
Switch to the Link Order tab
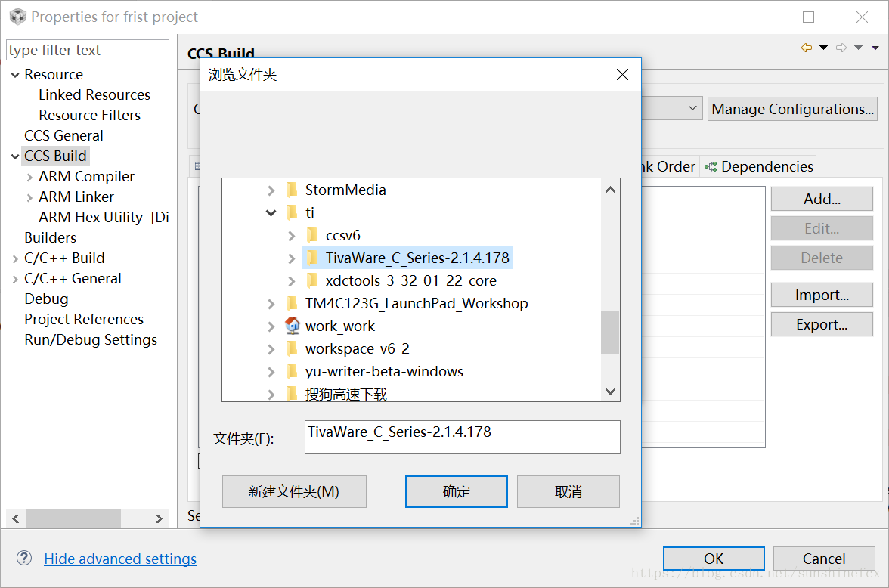click(668, 167)
